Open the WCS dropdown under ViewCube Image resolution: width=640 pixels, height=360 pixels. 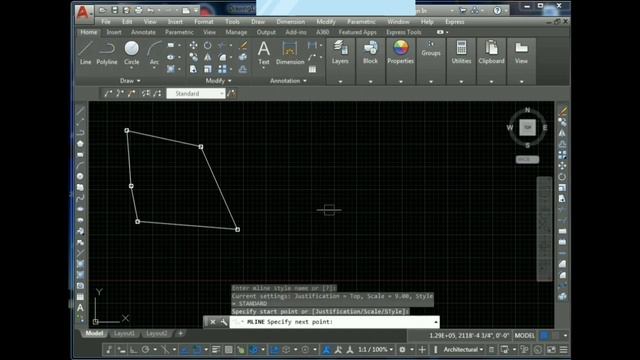[527, 160]
